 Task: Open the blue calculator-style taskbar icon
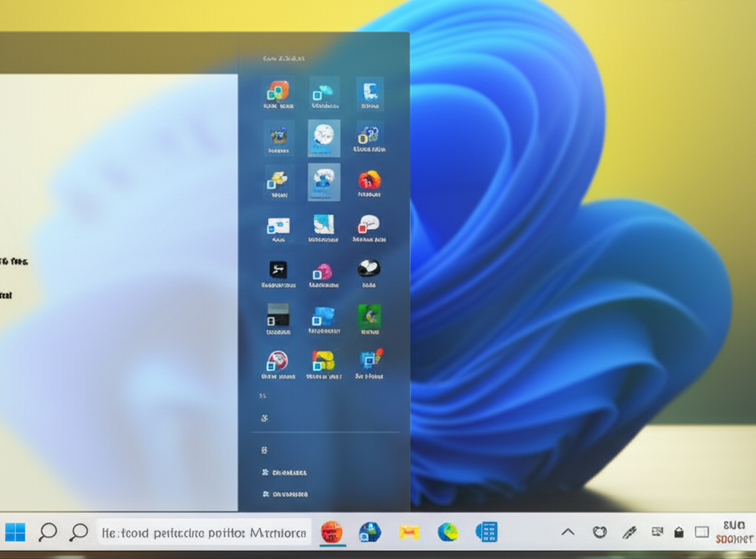(487, 532)
